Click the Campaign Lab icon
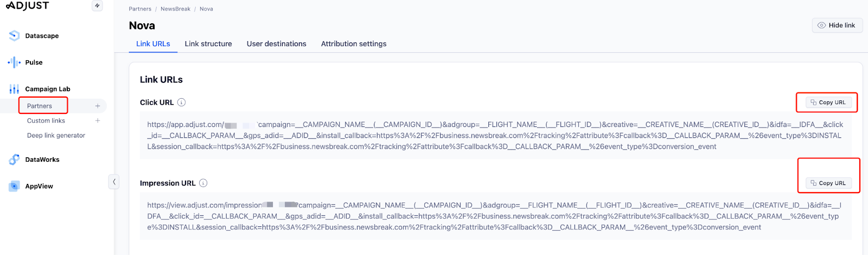The height and width of the screenshot is (255, 868). point(14,89)
